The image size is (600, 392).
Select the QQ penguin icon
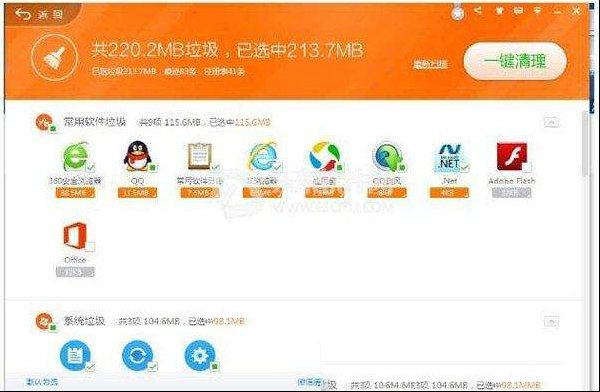137,155
